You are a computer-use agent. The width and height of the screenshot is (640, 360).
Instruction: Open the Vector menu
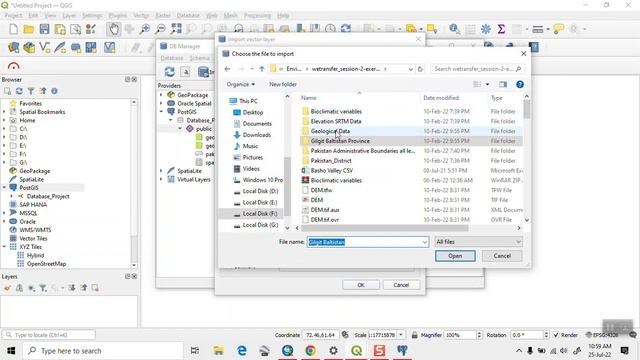[x=141, y=16]
